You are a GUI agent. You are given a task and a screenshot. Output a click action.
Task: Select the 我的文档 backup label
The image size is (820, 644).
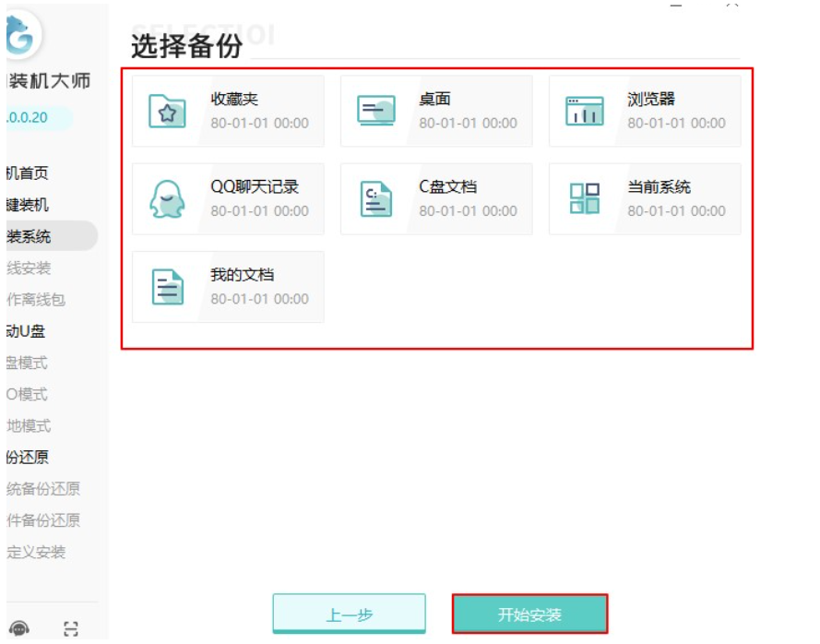tap(243, 275)
